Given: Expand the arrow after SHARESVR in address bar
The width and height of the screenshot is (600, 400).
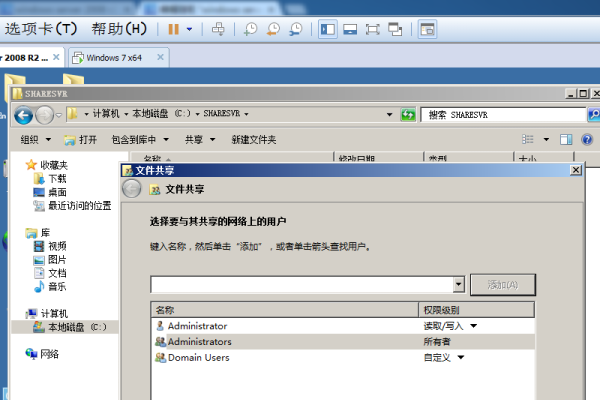Looking at the screenshot, I should [246, 114].
